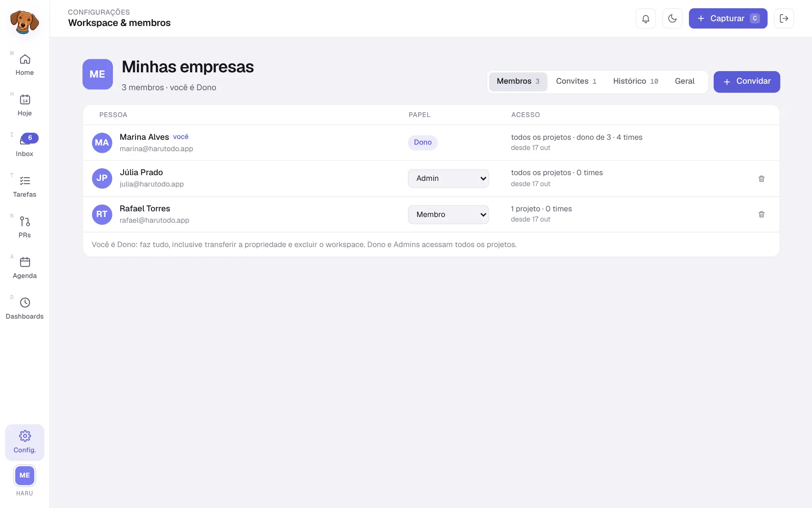The width and height of the screenshot is (812, 508).
Task: Click the ME workspace avatar beside Minhas empresas
Action: [x=97, y=74]
